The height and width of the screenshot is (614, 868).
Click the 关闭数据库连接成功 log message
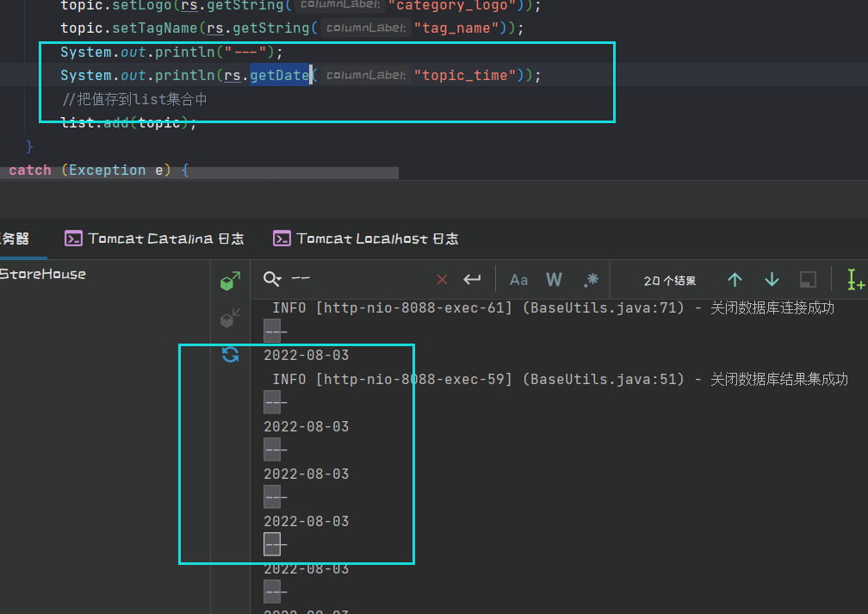pyautogui.click(x=772, y=307)
